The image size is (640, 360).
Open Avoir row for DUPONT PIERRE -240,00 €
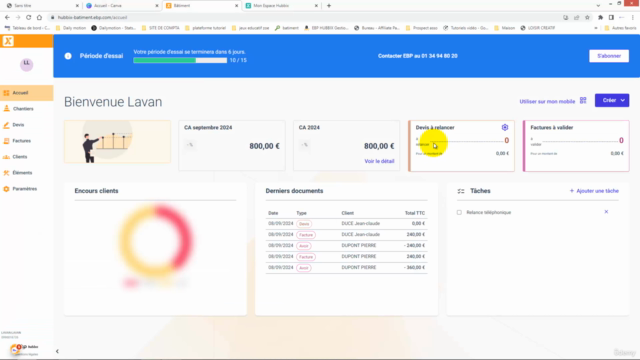click(x=346, y=246)
